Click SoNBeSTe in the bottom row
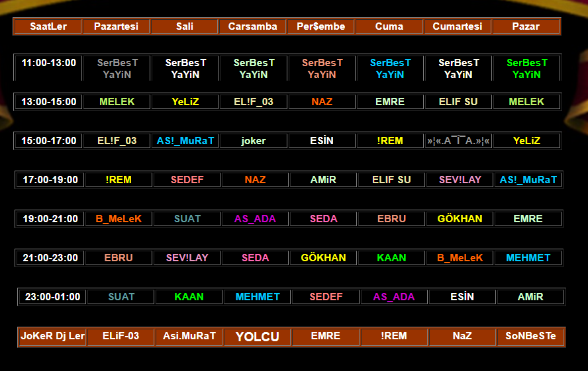This screenshot has height=371, width=588. [x=530, y=336]
